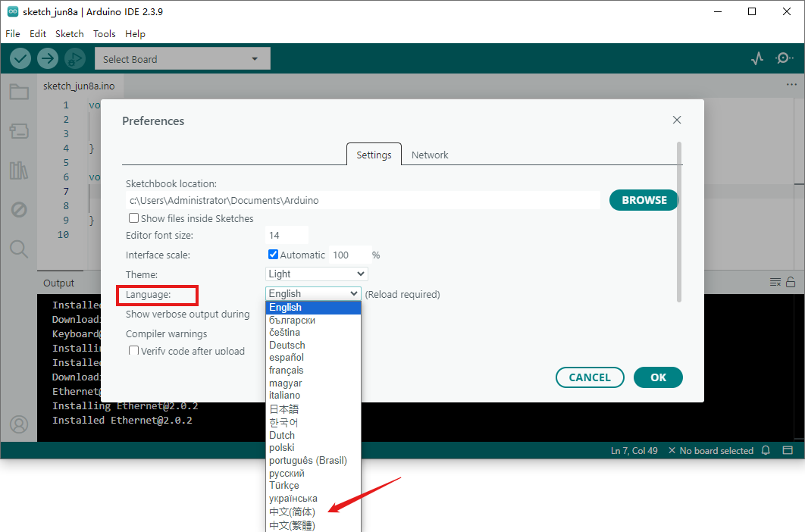This screenshot has width=805, height=532.
Task: Open the Library Manager sidebar
Action: point(19,171)
